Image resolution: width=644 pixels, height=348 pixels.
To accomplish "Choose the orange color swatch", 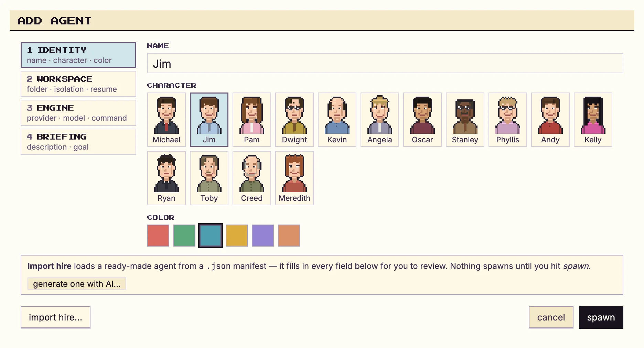I will point(289,236).
